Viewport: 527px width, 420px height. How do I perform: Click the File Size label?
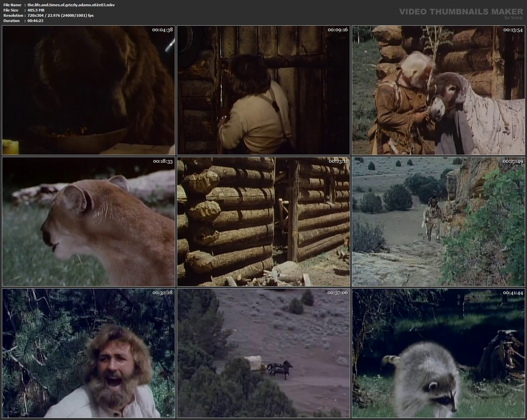11,10
